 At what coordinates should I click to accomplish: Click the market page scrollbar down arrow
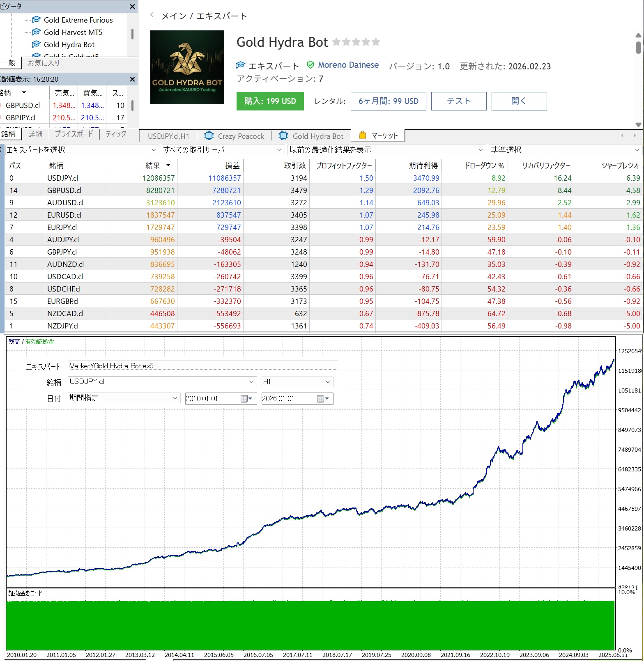[638, 124]
